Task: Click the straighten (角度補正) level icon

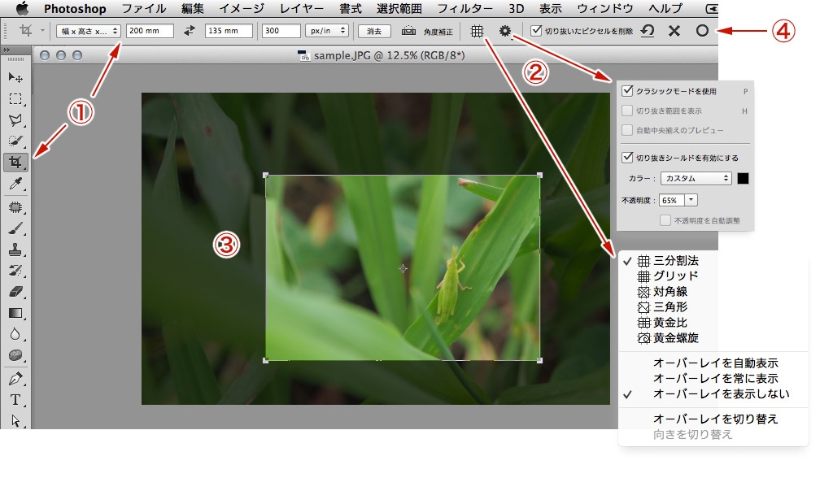Action: pos(408,31)
